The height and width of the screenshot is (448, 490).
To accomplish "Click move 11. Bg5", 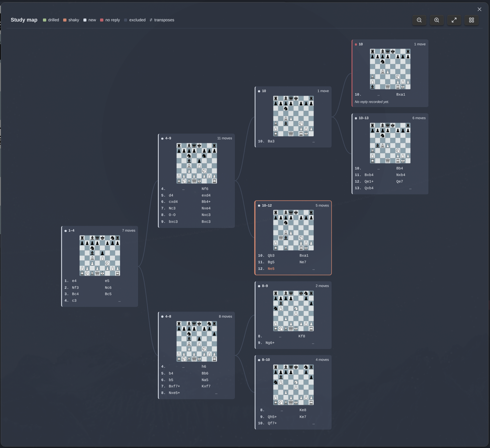I will tap(271, 262).
